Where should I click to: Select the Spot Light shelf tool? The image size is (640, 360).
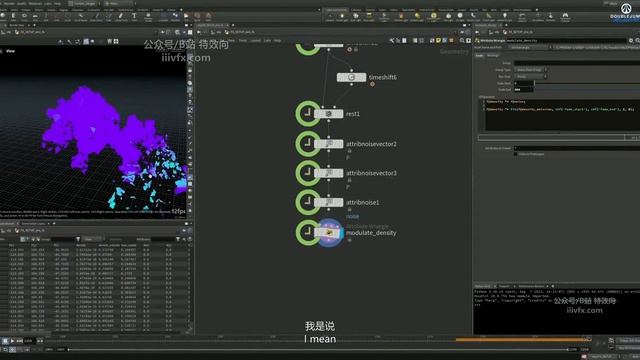tap(356, 17)
